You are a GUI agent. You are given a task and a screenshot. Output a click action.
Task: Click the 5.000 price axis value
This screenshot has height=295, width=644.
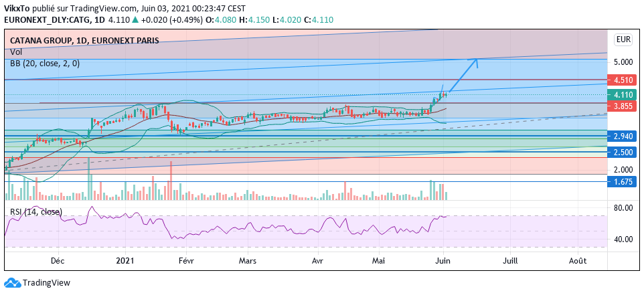click(x=623, y=62)
